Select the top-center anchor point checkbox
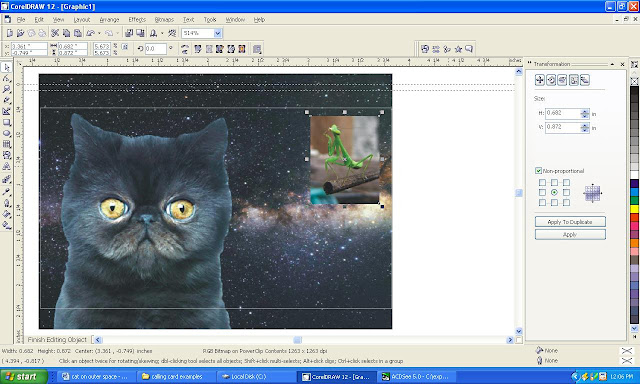 click(x=554, y=182)
